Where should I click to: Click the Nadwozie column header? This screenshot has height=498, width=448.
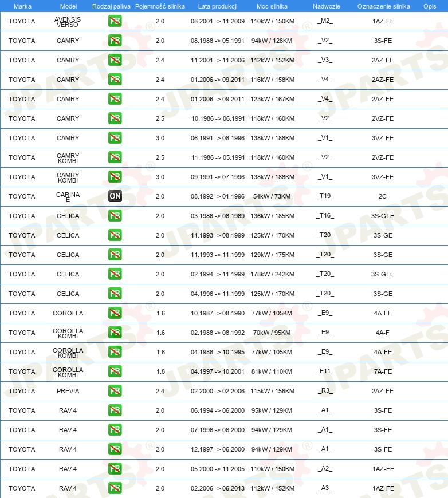coord(326,6)
